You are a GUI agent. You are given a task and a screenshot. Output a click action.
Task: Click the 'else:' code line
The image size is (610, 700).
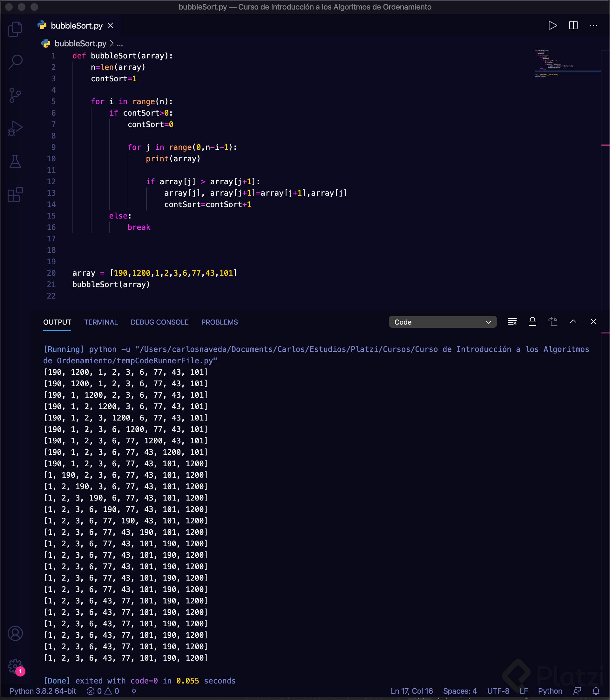pyautogui.click(x=120, y=216)
